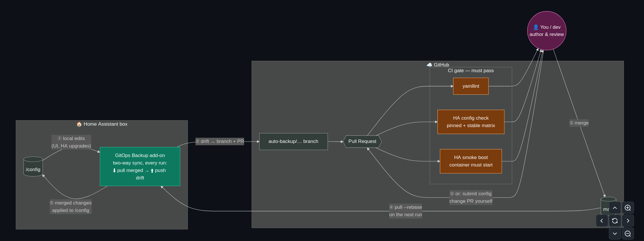Screen dimensions: 644x241
Task: Select the You / dev circle node
Action: pyautogui.click(x=547, y=31)
